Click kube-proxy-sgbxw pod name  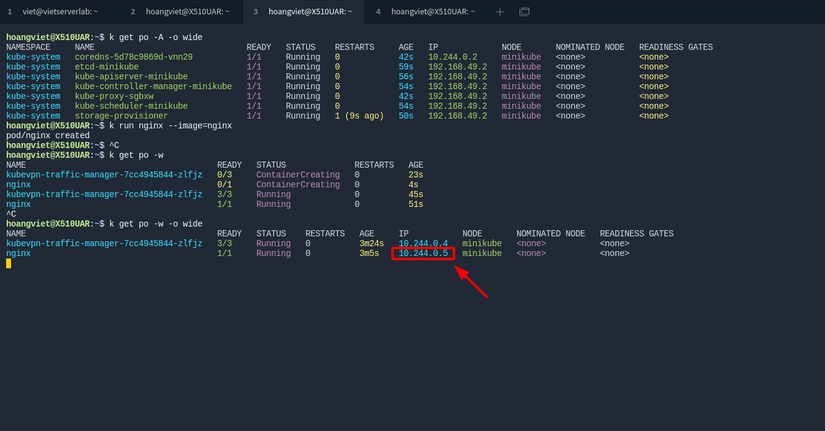(114, 96)
